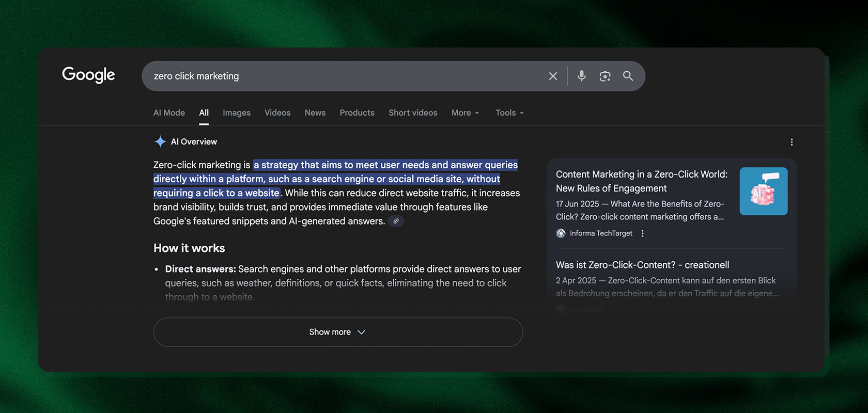
Task: Click the Direct answers bullet text
Action: (343, 283)
